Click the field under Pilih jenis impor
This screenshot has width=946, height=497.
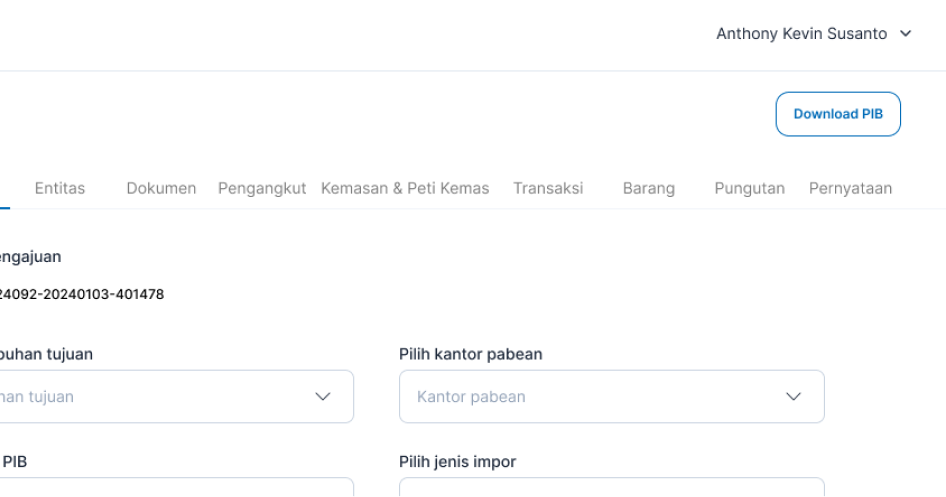coord(611,488)
